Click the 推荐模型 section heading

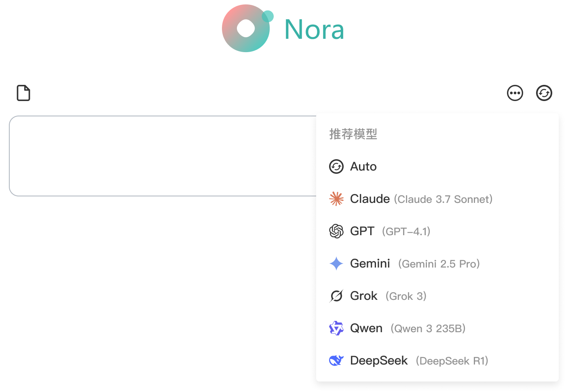tap(353, 134)
